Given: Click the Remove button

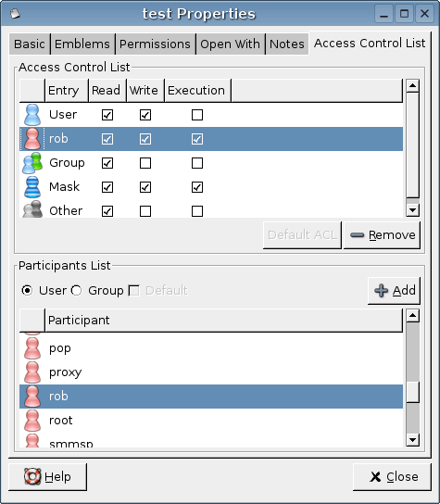Looking at the screenshot, I should pyautogui.click(x=382, y=235).
